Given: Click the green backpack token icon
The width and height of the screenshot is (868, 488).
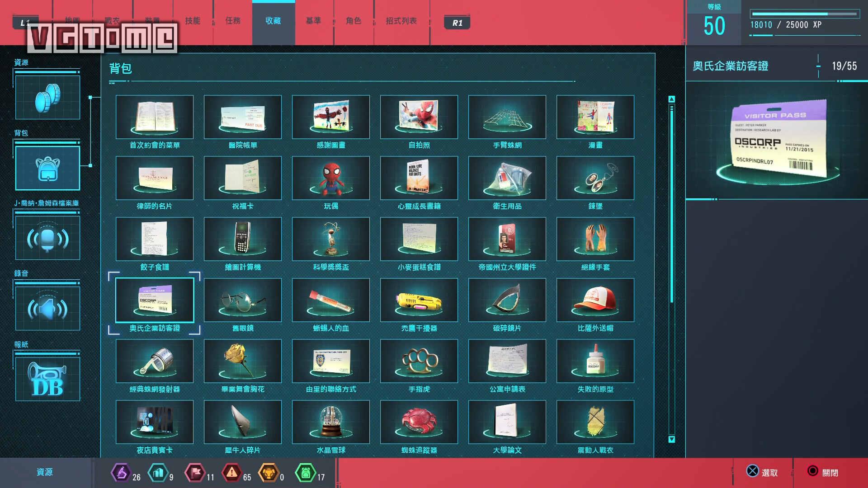Looking at the screenshot, I should (x=305, y=473).
